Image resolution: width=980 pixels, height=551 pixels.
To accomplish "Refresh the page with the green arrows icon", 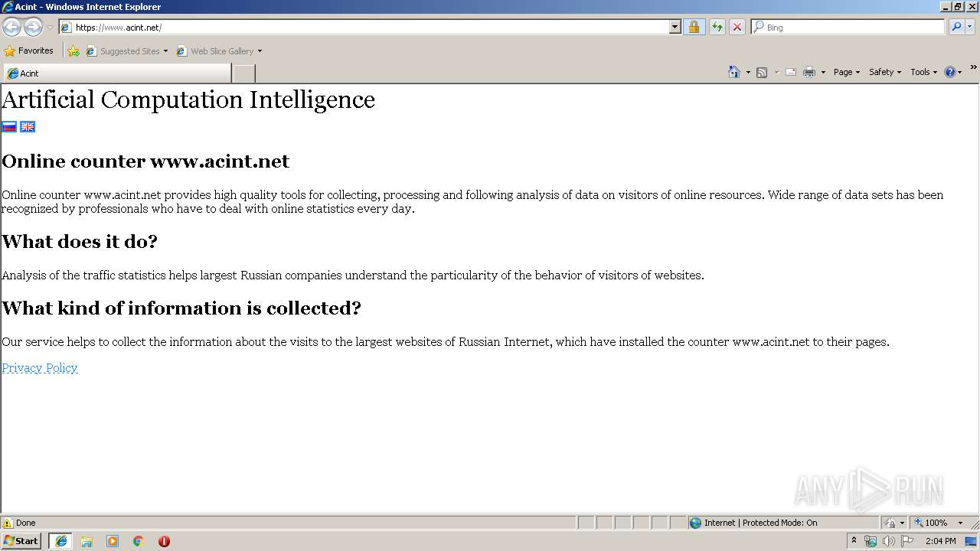I will pos(717,27).
